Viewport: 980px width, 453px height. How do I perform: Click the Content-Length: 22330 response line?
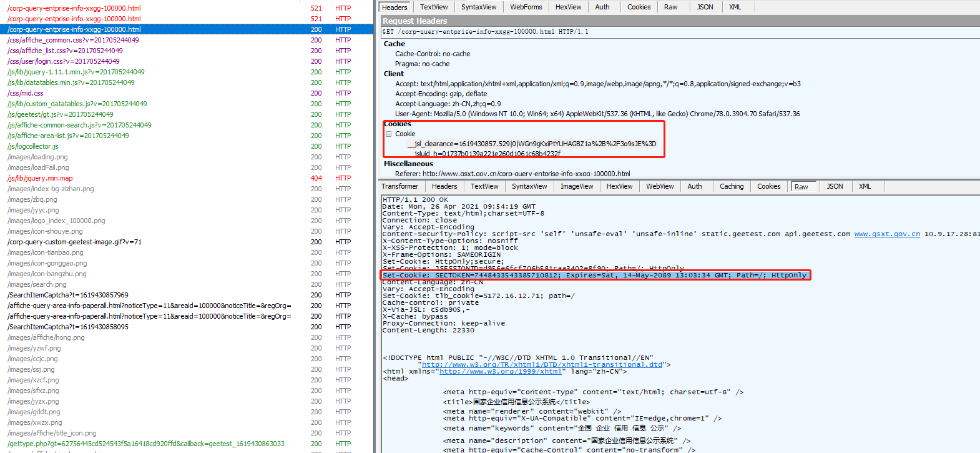click(x=428, y=330)
